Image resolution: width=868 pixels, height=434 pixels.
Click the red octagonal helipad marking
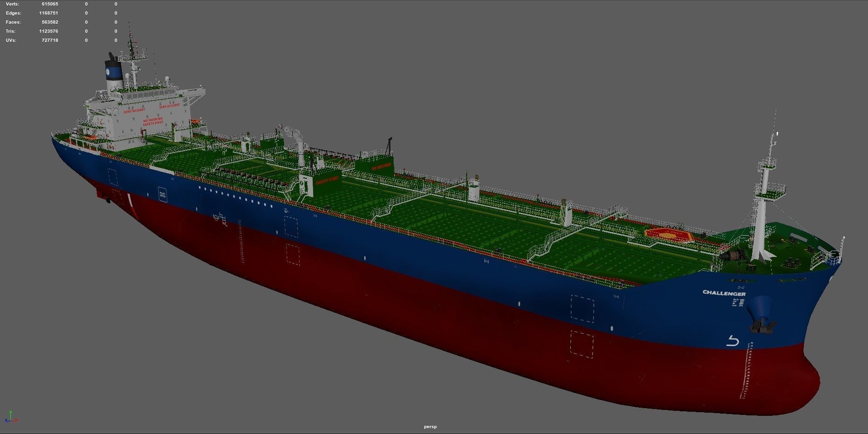click(668, 235)
